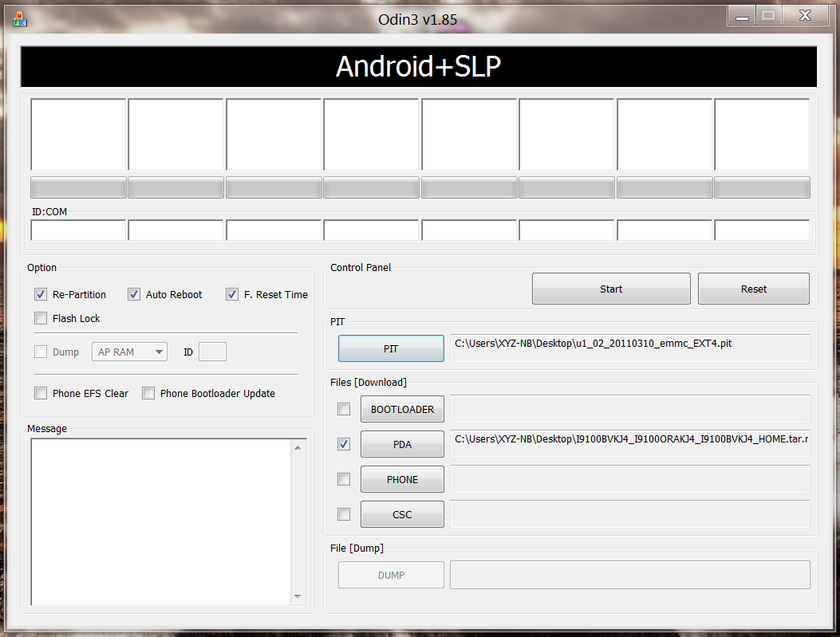Click the PDA file path field
840x637 pixels.
630,444
